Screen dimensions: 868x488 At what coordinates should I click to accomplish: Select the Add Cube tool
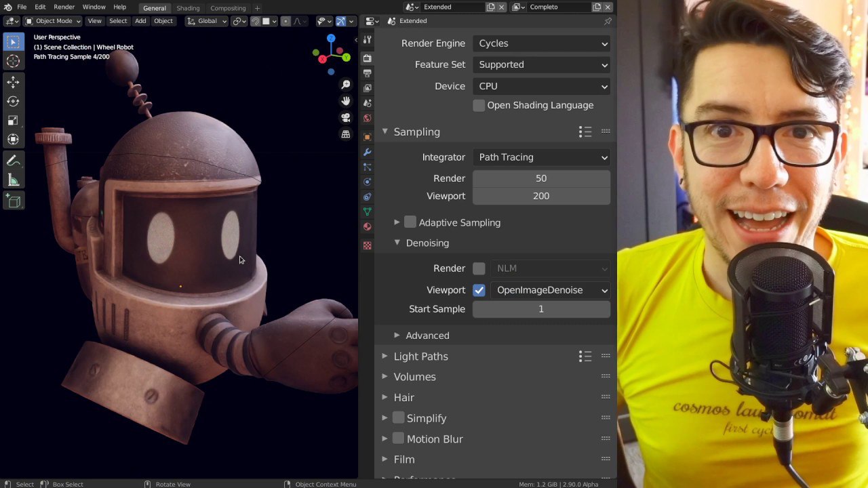coord(13,201)
